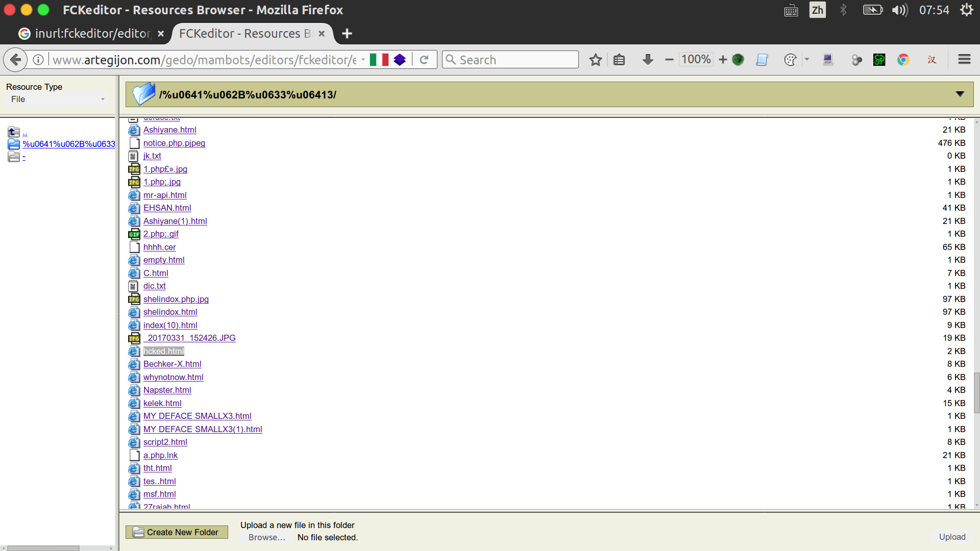Click the cookie extension icon
The height and width of the screenshot is (551, 980).
(x=790, y=60)
